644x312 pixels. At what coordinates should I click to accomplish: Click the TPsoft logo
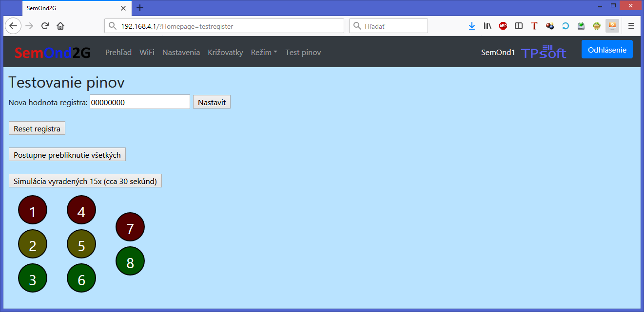[544, 52]
